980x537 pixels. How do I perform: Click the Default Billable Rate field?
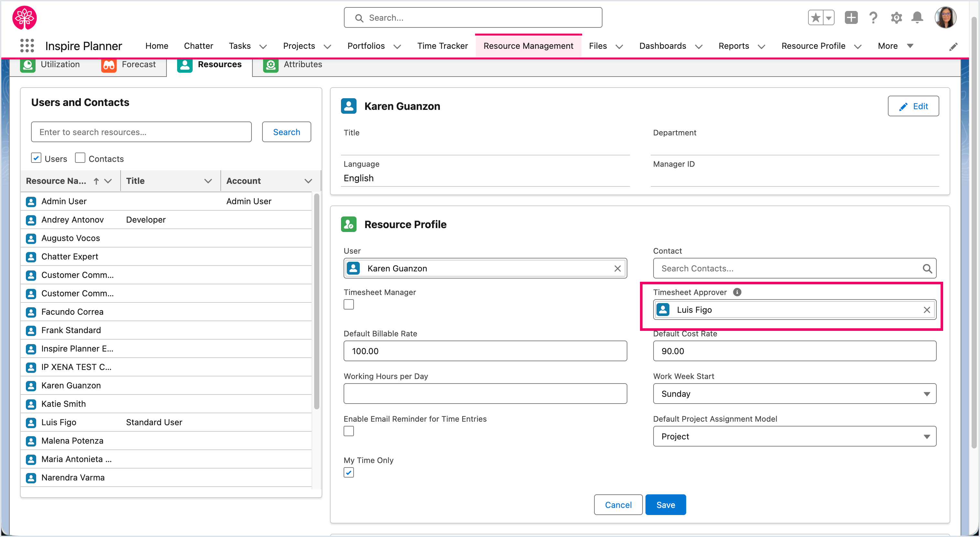click(485, 351)
